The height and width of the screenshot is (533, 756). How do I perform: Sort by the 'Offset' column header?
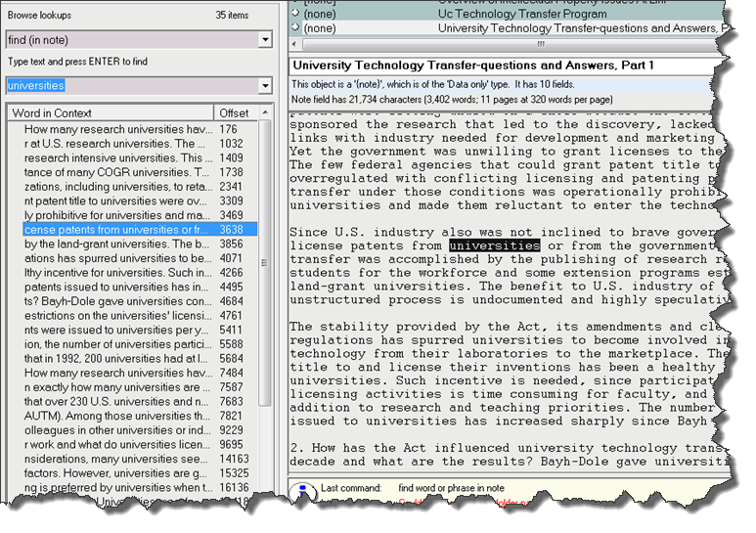point(235,113)
